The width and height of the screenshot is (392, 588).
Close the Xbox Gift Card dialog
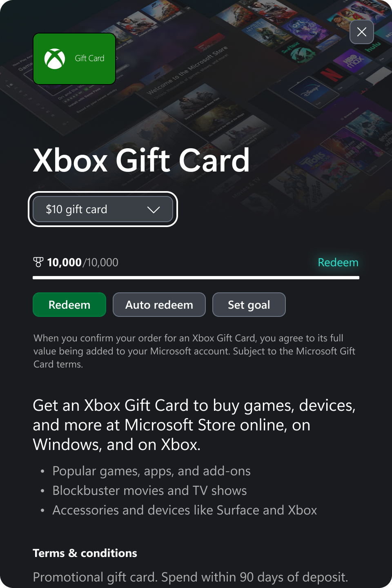tap(362, 32)
